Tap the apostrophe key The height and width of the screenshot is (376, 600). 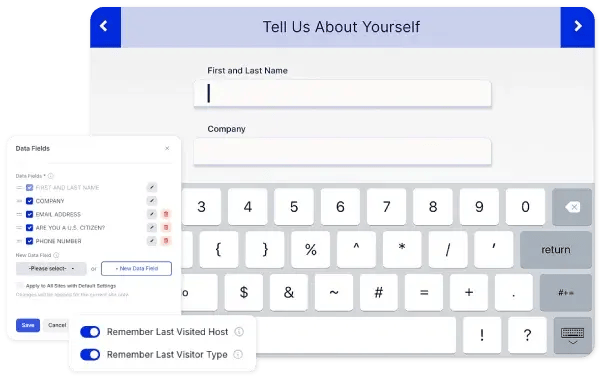click(494, 250)
